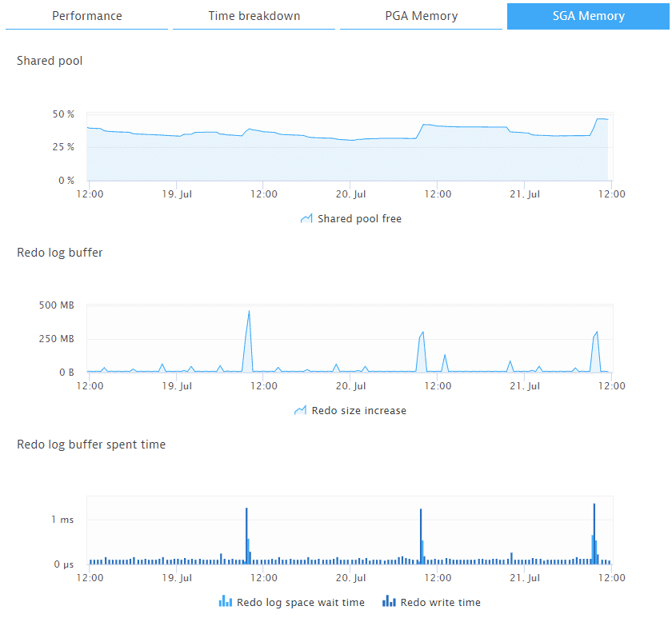The height and width of the screenshot is (622, 672).
Task: Click the Shared pool chart heading
Action: (50, 61)
